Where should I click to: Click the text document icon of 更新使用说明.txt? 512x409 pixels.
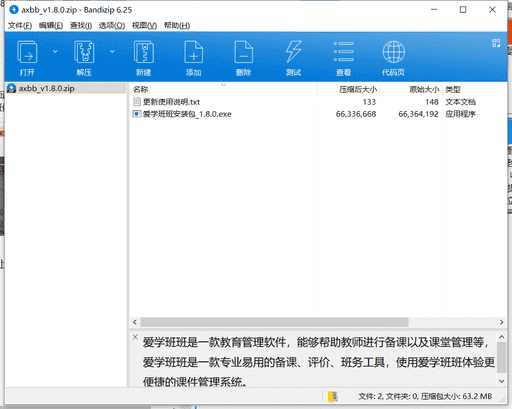[137, 102]
